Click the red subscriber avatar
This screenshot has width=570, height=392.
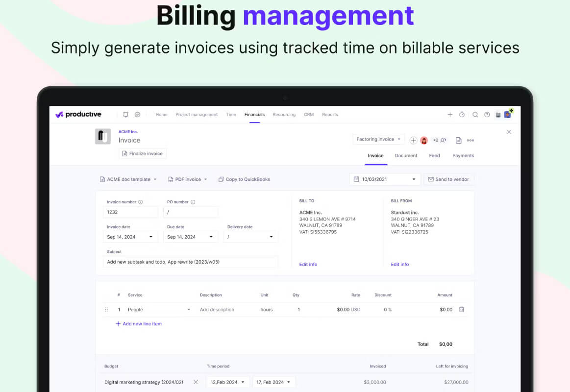[424, 140]
